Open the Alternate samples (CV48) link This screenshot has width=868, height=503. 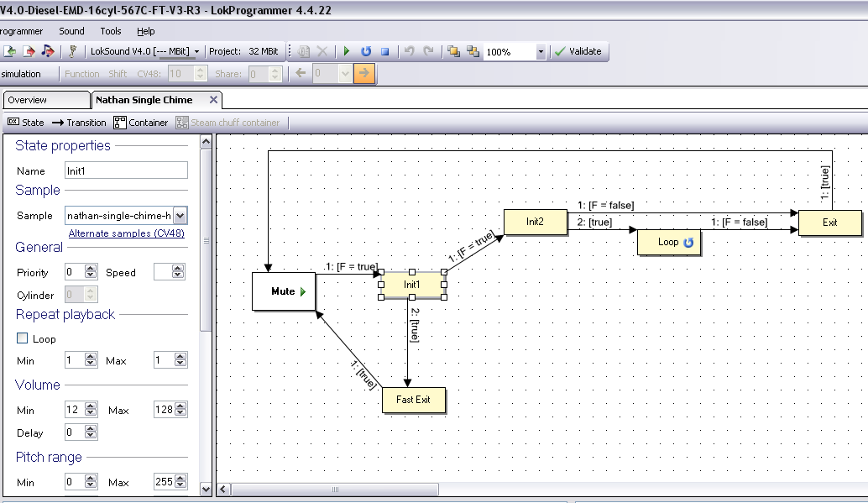[x=126, y=233]
